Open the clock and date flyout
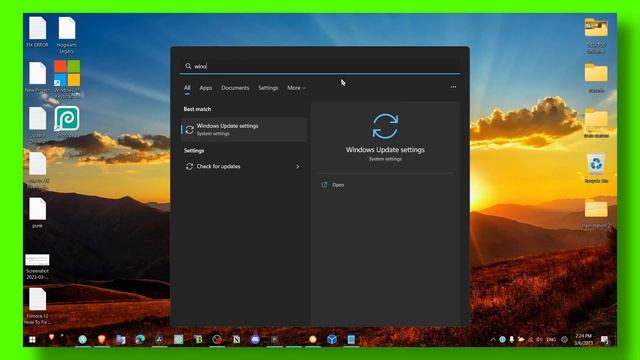 (584, 339)
